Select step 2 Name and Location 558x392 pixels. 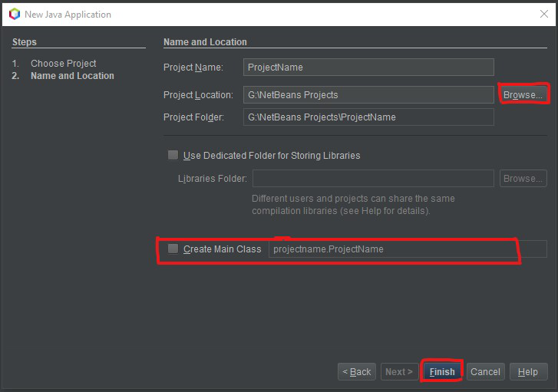(72, 76)
